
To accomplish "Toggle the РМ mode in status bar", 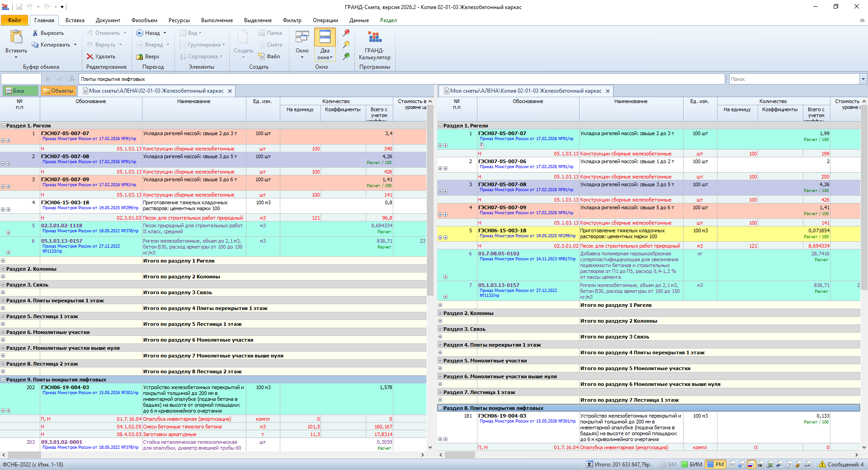I will pyautogui.click(x=715, y=464).
